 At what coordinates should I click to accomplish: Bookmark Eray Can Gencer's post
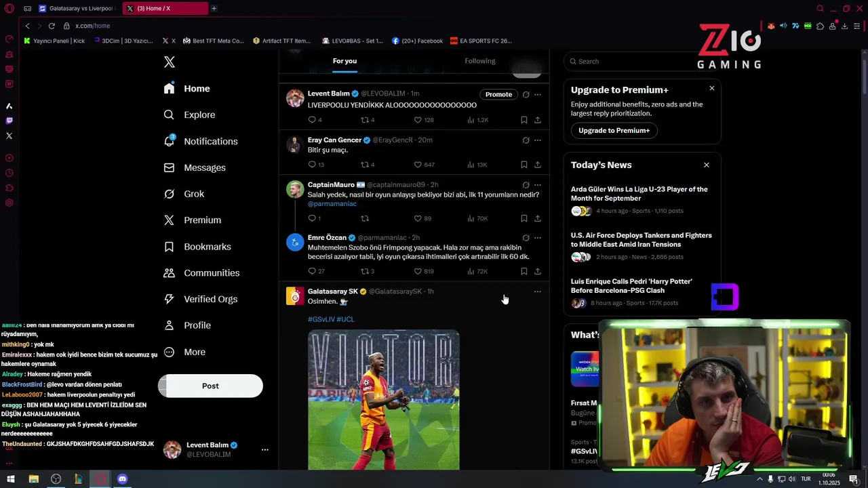[x=524, y=165]
